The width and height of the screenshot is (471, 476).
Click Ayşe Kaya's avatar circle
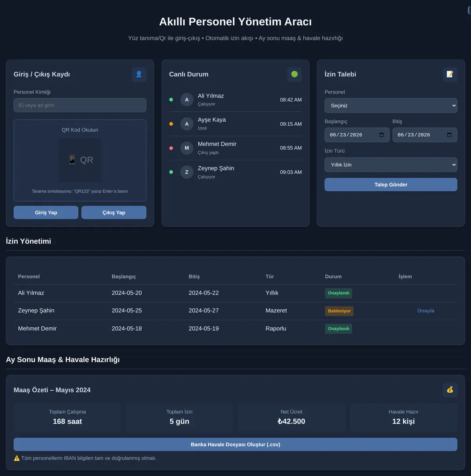coord(187,124)
